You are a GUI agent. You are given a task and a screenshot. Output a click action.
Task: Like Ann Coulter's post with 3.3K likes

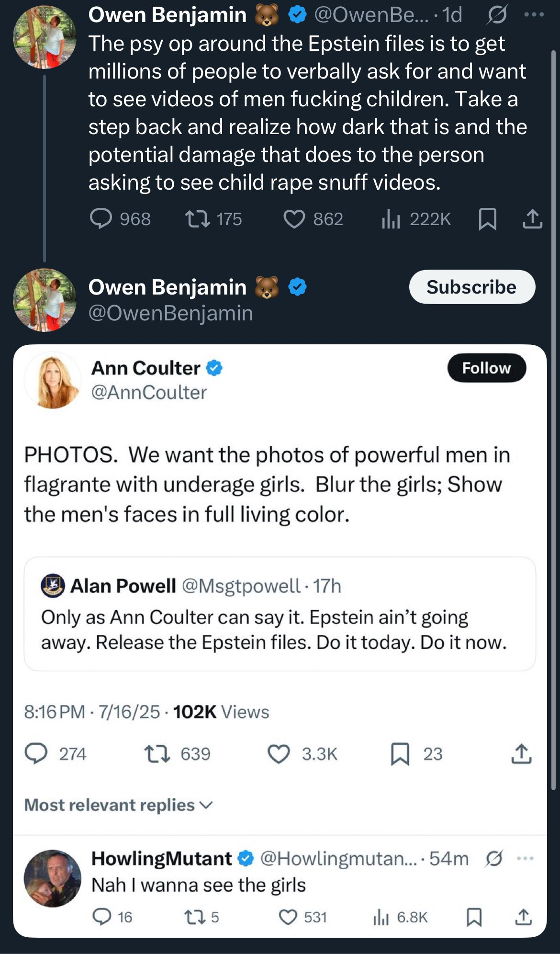pyautogui.click(x=302, y=754)
